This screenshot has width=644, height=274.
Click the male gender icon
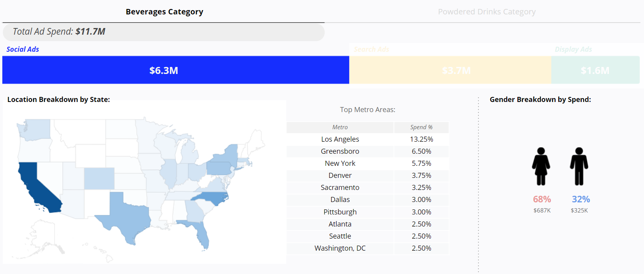(579, 166)
